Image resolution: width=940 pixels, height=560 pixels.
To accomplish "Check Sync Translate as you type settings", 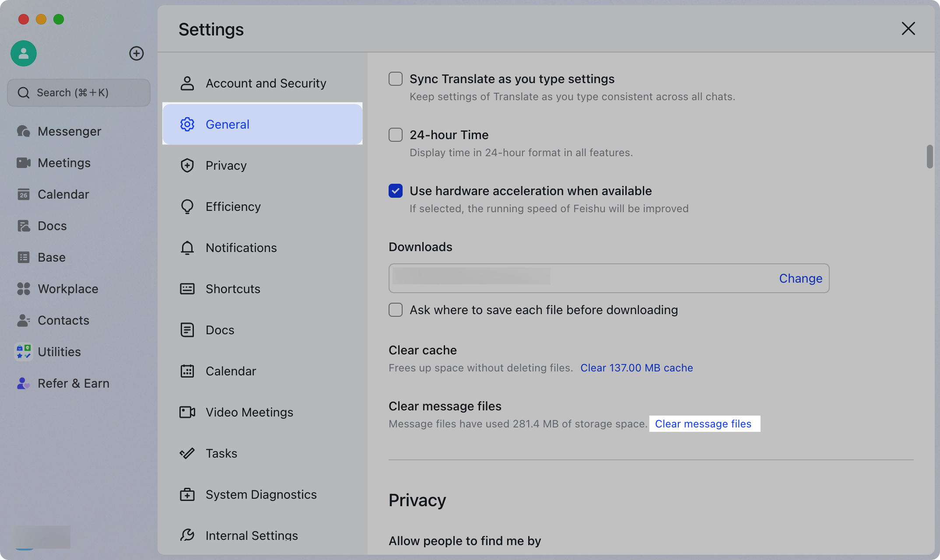I will point(396,79).
